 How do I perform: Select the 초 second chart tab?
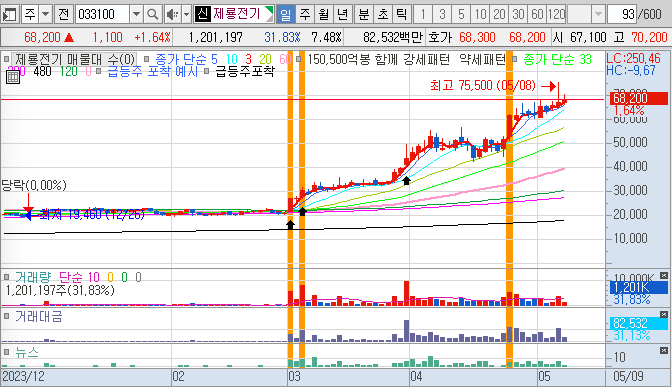pyautogui.click(x=383, y=15)
